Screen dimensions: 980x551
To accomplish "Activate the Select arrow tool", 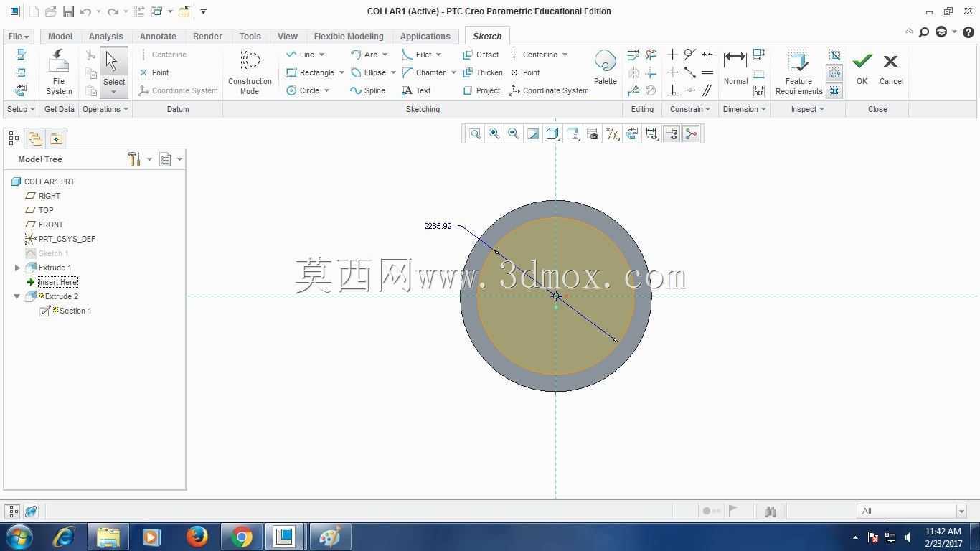I will (114, 72).
